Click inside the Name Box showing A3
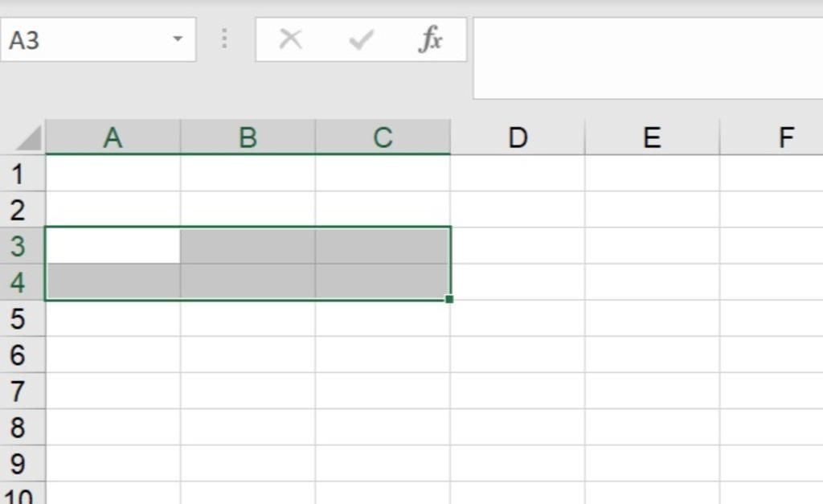Image resolution: width=823 pixels, height=504 pixels. coord(80,39)
